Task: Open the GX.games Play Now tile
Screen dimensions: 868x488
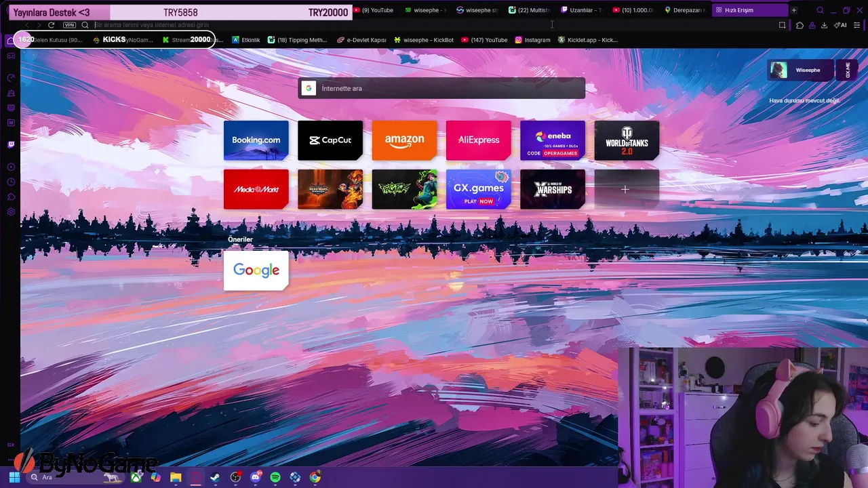Action: [478, 190]
